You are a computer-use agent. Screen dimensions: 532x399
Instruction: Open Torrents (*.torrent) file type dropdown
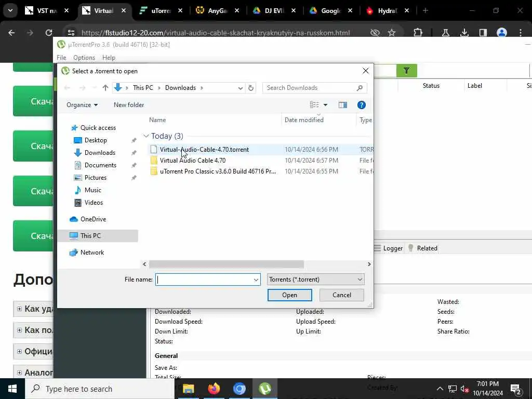(315, 280)
